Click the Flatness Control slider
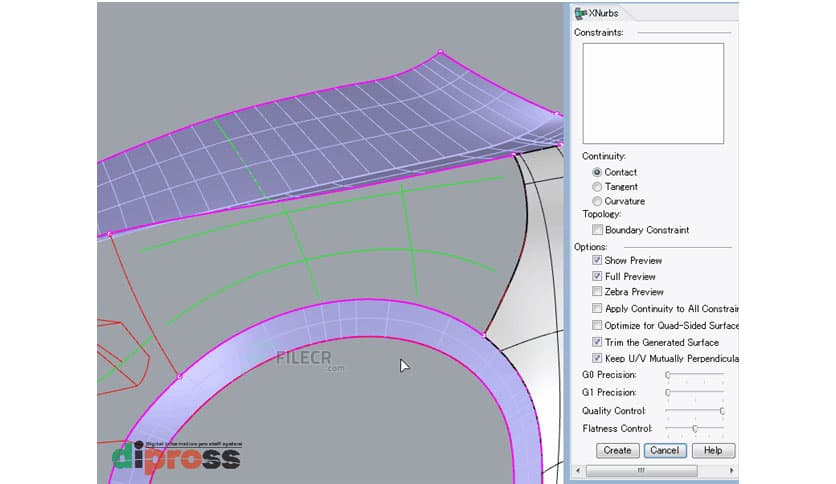The height and width of the screenshot is (484, 836). (695, 429)
